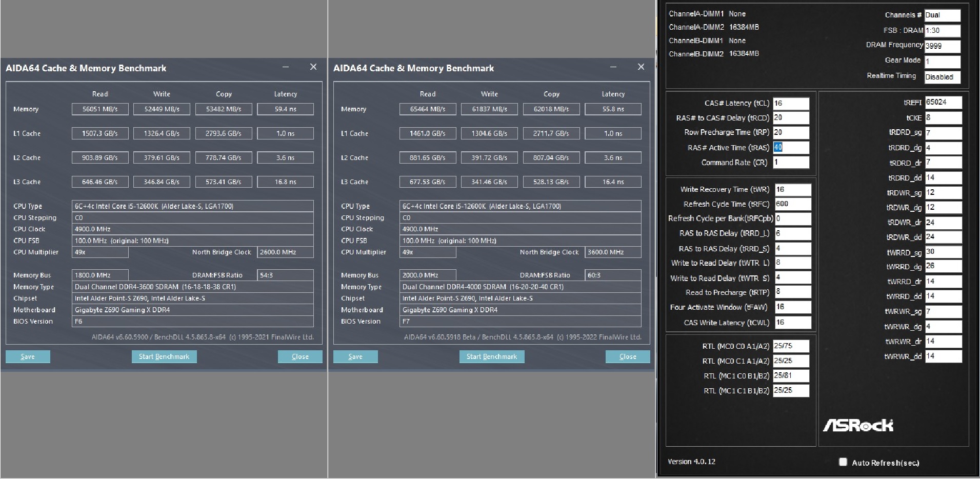
Task: Click the L3 Cache Read value 646.46 GB/s
Action: tap(100, 182)
